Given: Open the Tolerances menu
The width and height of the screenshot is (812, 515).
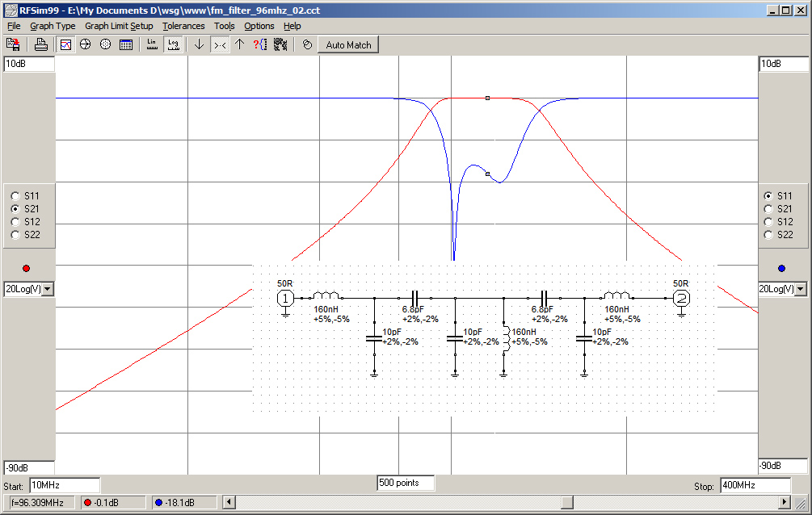Looking at the screenshot, I should click(x=183, y=26).
